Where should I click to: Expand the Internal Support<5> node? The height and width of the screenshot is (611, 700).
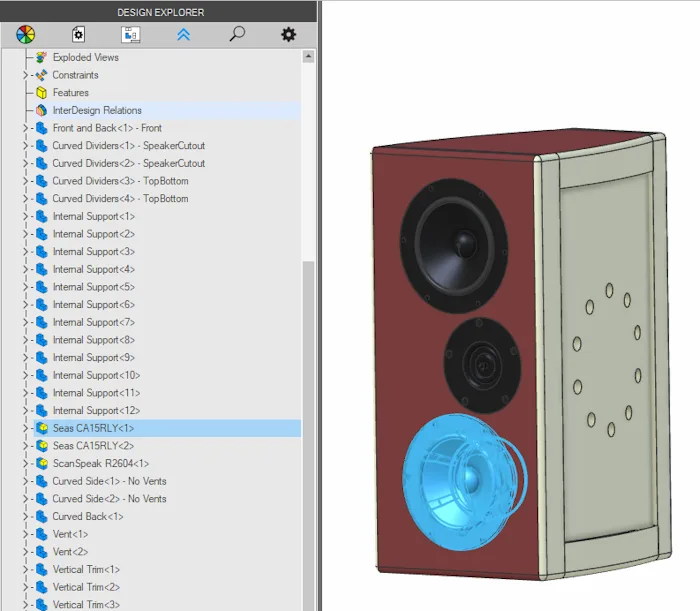pos(25,287)
